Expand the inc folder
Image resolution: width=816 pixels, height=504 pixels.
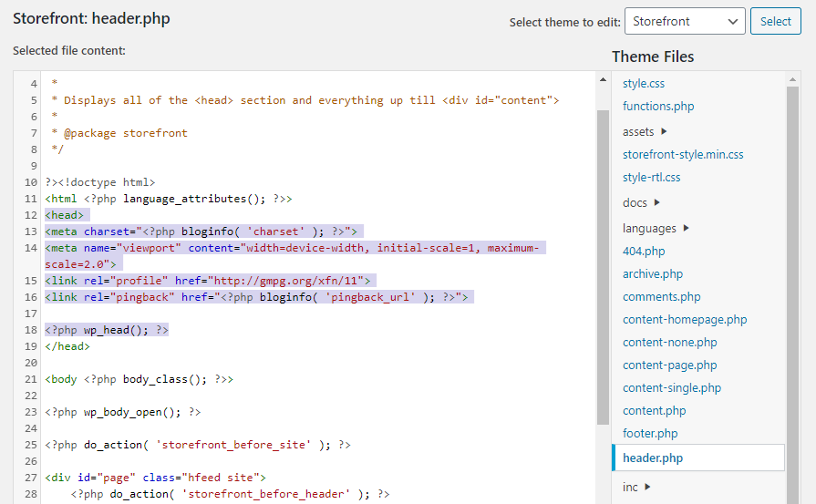[636, 488]
